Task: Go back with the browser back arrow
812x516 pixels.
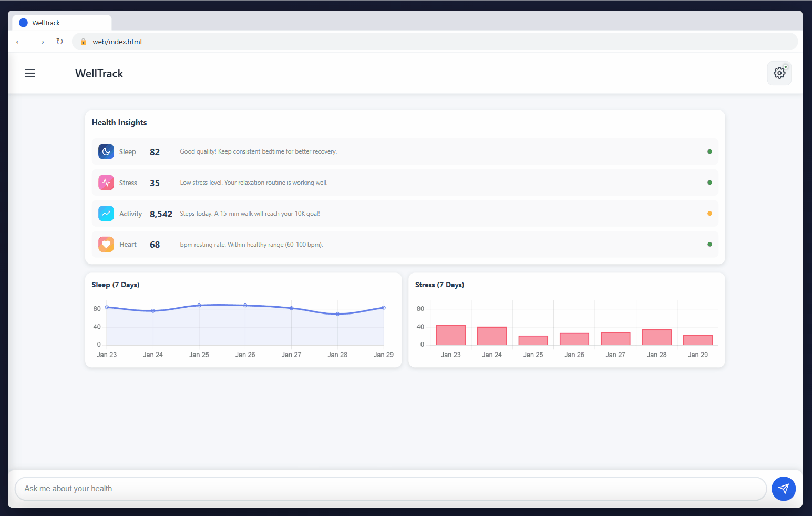Action: pyautogui.click(x=20, y=42)
